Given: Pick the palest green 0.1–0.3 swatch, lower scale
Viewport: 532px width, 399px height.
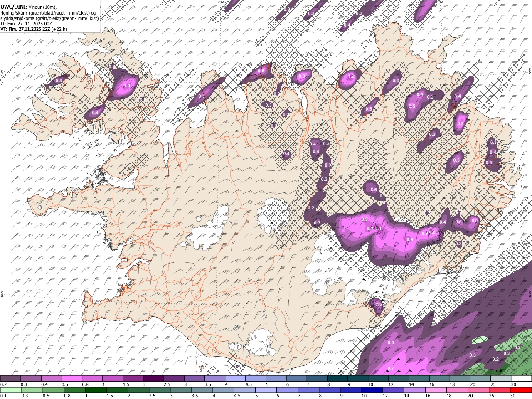Looking at the screenshot, I should (x=10, y=390).
